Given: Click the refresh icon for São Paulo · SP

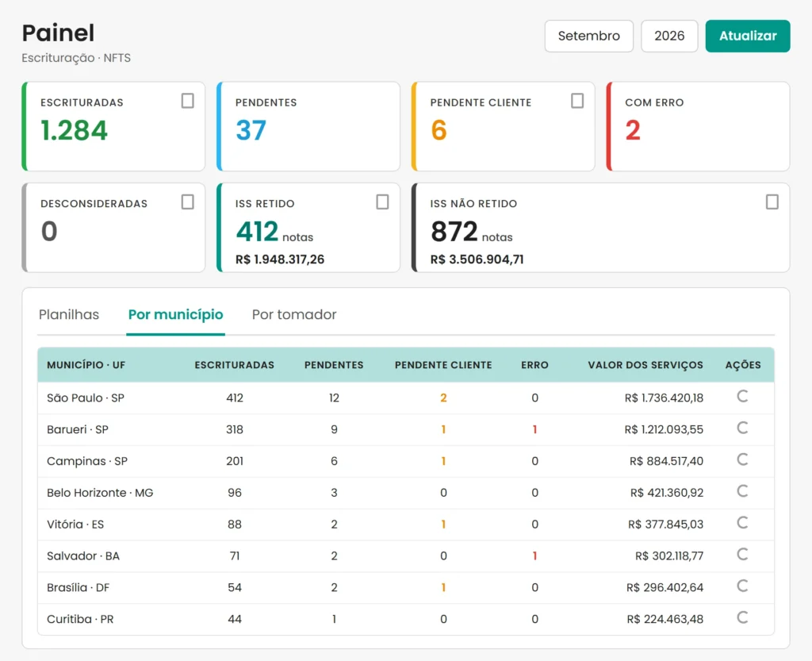Looking at the screenshot, I should tap(742, 397).
